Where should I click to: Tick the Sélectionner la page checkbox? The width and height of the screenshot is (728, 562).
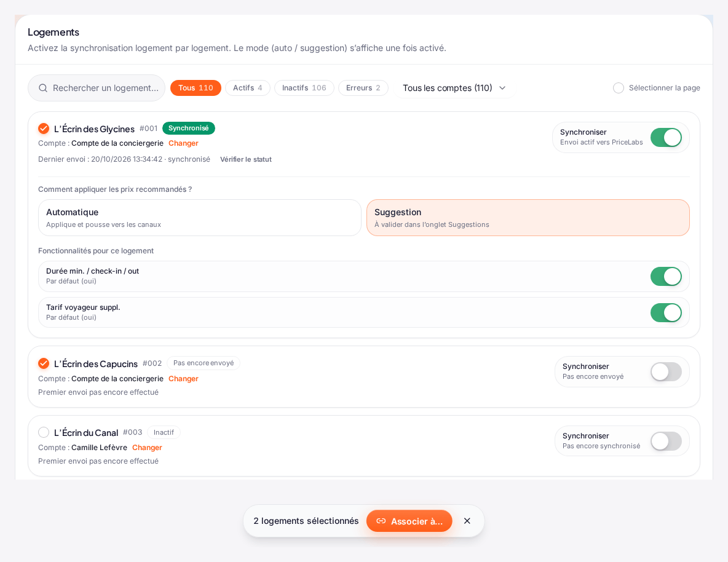pos(619,89)
